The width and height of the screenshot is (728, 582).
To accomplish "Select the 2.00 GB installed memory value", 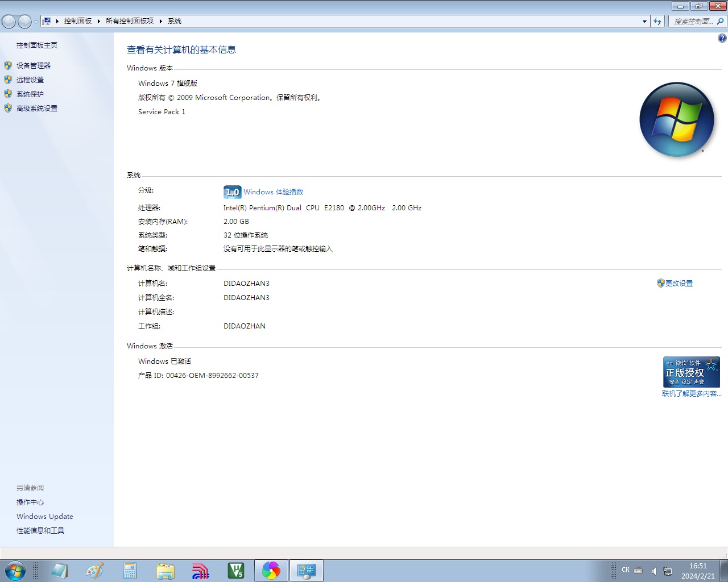I will pos(236,221).
